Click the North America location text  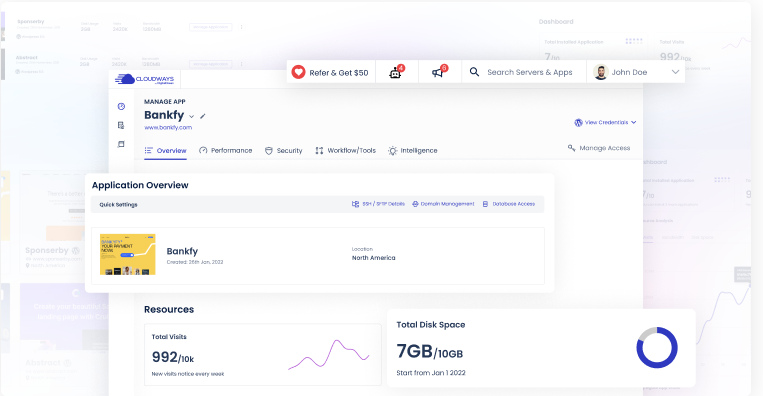click(x=374, y=258)
